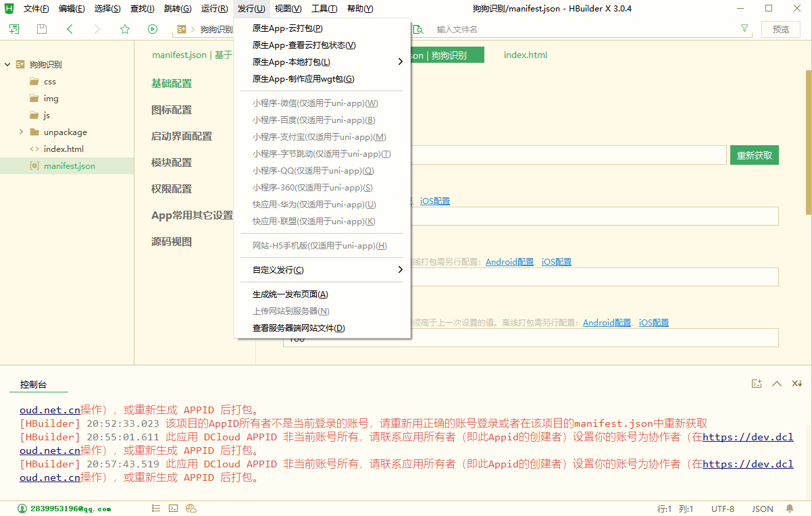Open the dev.dcl link in 20:57:43 log line
This screenshot has height=516, width=812.
(x=748, y=464)
